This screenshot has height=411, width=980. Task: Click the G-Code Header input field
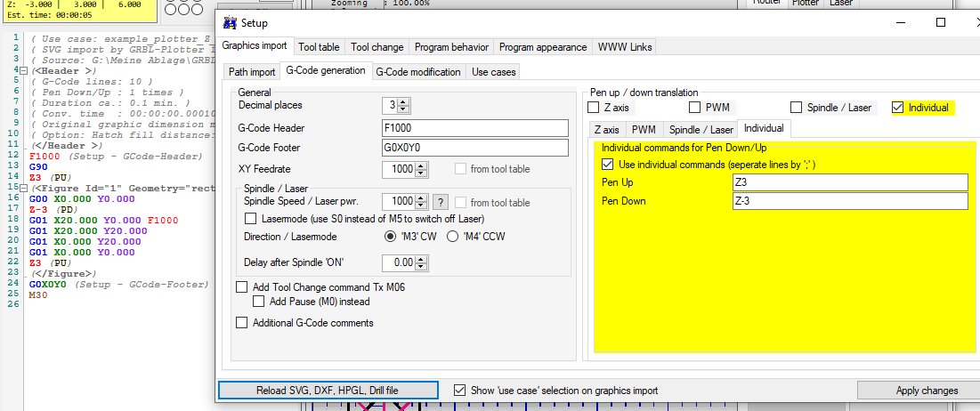coord(474,128)
